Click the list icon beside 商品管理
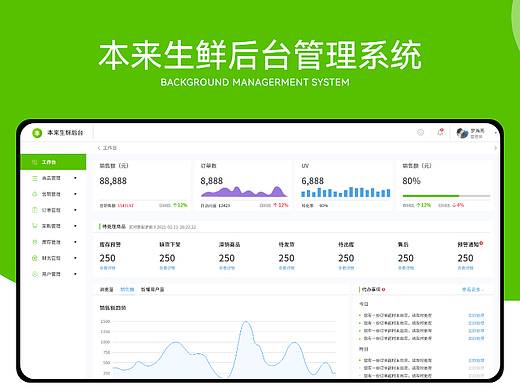Screen dimensions: 520x390 (34, 178)
